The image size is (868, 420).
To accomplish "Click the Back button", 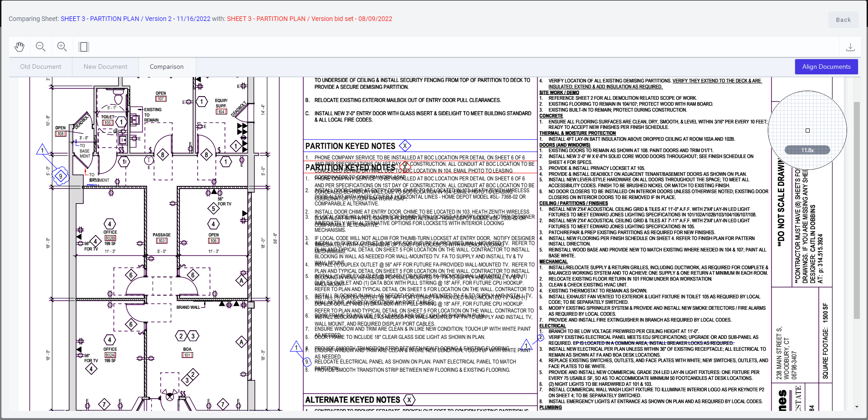I will [x=843, y=20].
